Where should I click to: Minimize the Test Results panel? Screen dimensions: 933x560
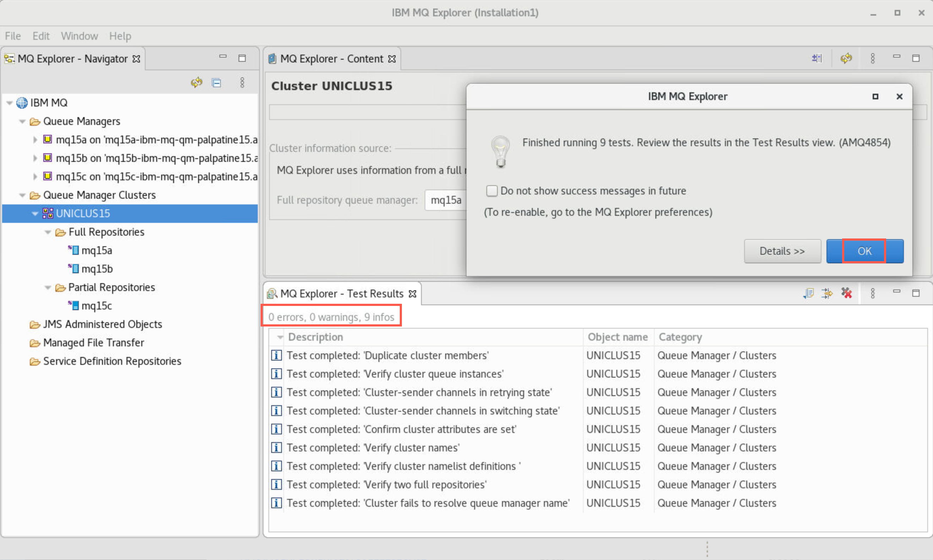[x=897, y=291]
